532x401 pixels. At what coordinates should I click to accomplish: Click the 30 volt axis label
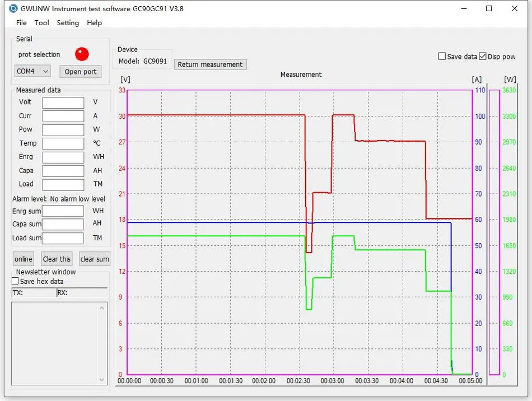pos(122,116)
